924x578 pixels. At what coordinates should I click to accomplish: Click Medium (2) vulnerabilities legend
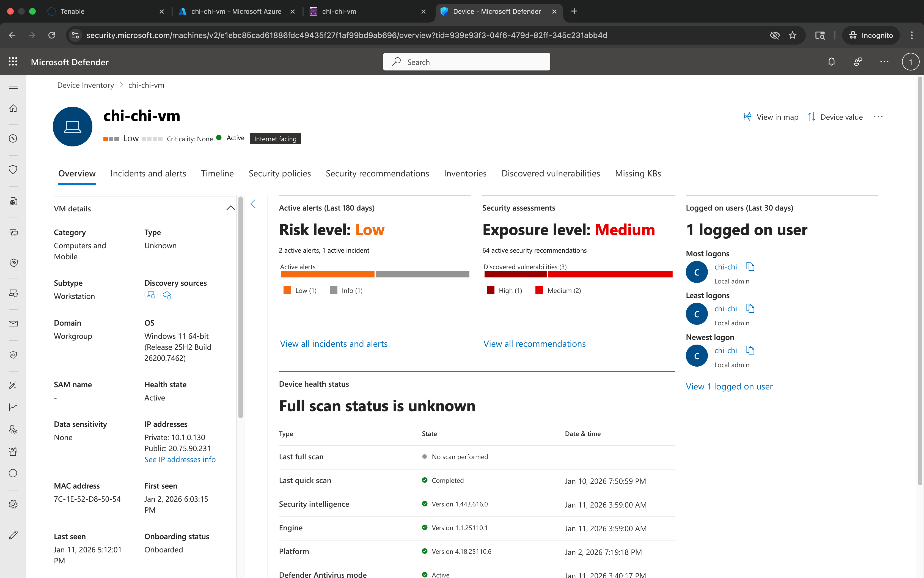coord(558,291)
